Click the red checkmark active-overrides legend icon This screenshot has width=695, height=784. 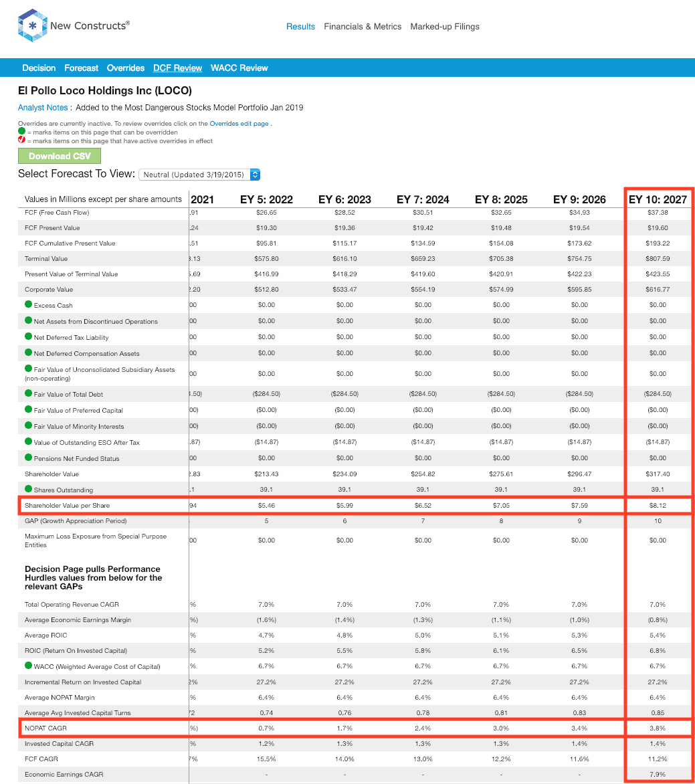pyautogui.click(x=21, y=140)
